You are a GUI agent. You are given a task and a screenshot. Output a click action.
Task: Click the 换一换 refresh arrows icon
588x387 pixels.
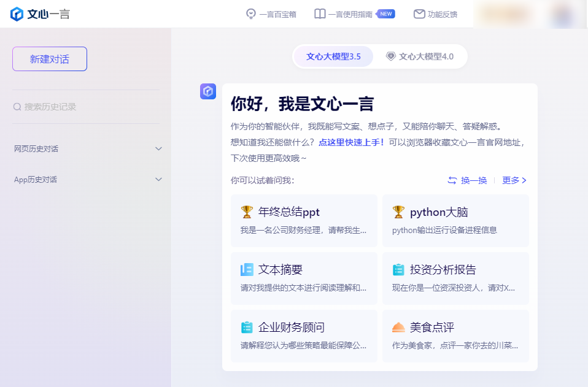[x=452, y=180]
